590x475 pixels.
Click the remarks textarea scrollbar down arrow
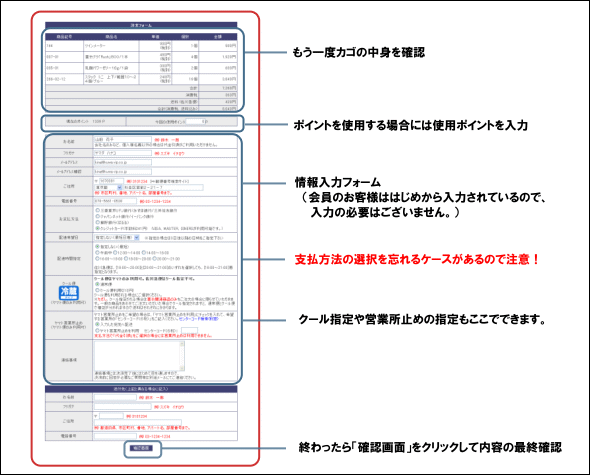click(x=182, y=368)
